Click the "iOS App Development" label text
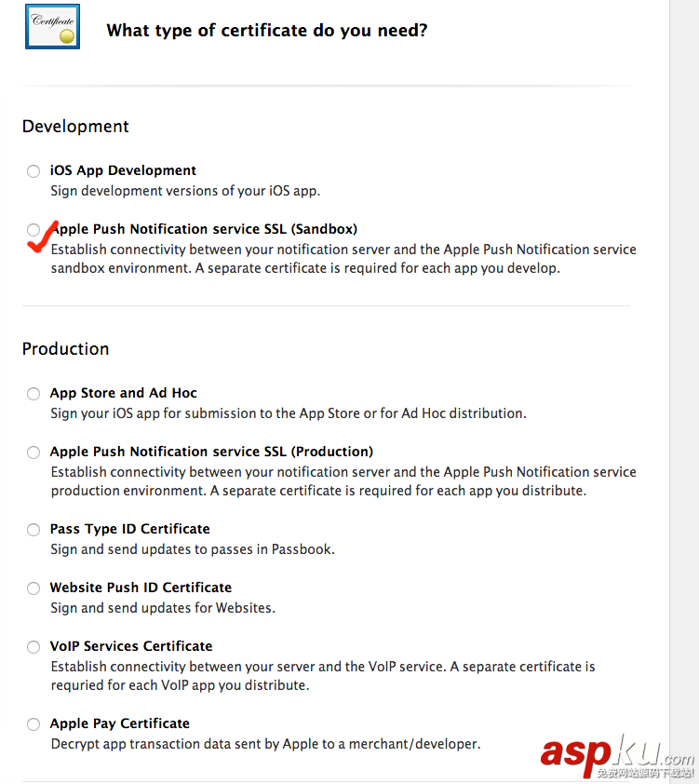 (123, 170)
